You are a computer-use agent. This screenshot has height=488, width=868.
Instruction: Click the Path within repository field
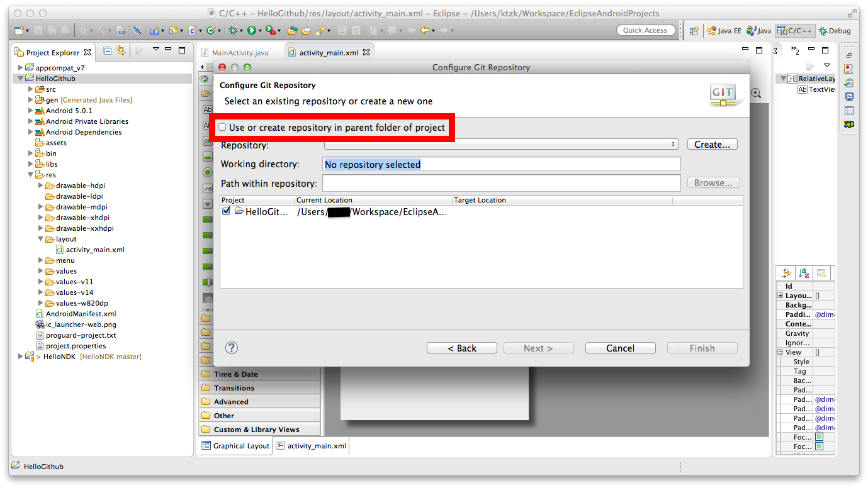502,184
